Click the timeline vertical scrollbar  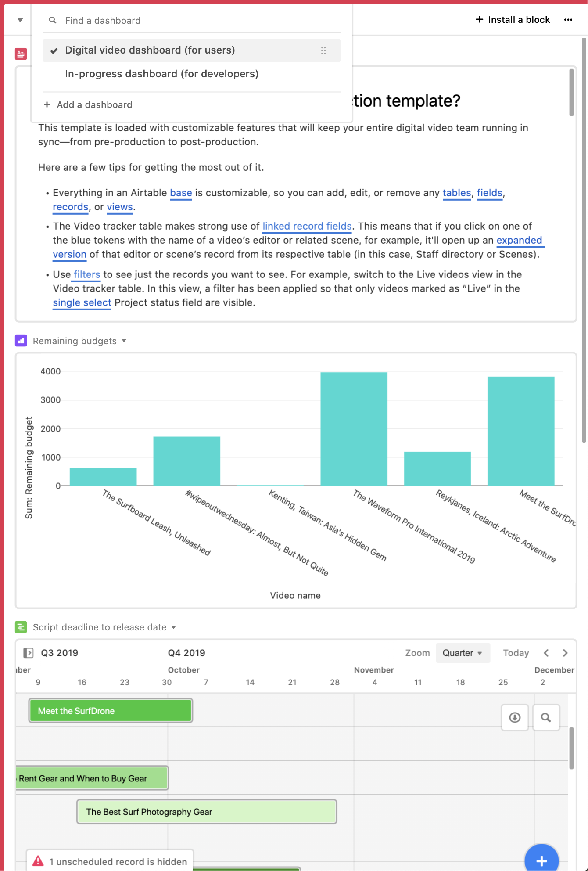[571, 748]
